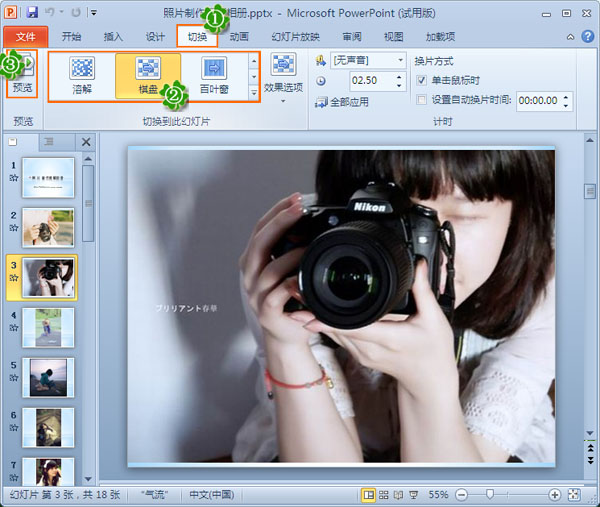This screenshot has width=600, height=507.
Task: Open PowerPoint Help question mark icon
Action: (x=587, y=37)
